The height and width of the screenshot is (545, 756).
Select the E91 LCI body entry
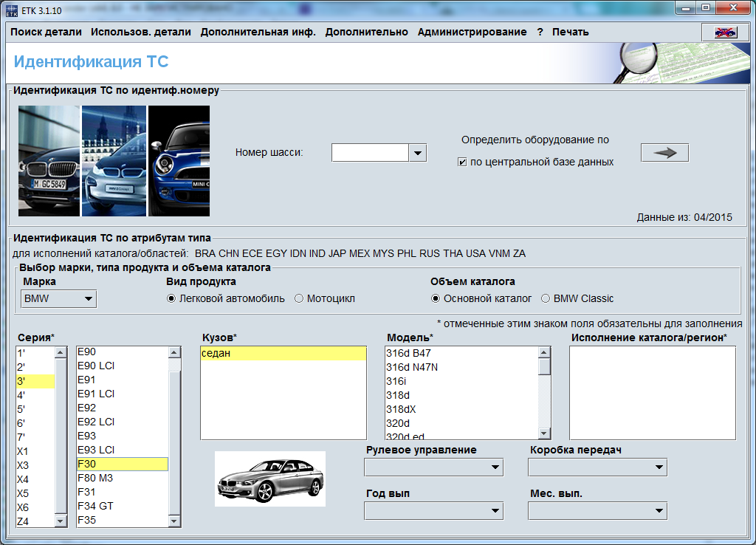(123, 394)
